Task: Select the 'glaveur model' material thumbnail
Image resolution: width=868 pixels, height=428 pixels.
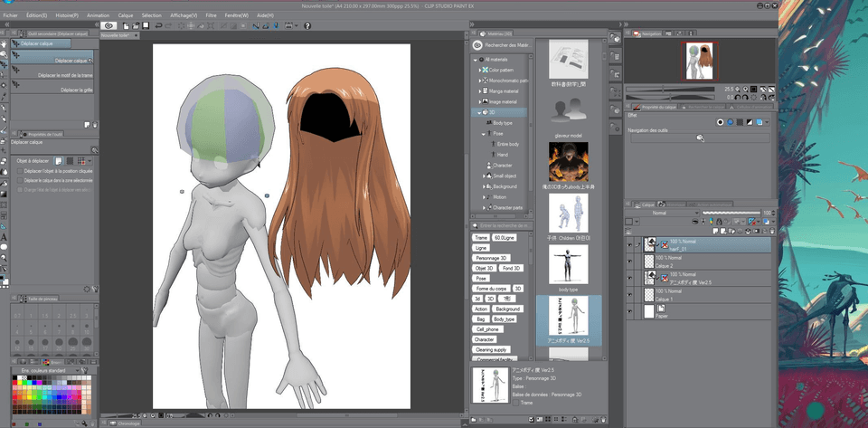Action: [x=569, y=111]
